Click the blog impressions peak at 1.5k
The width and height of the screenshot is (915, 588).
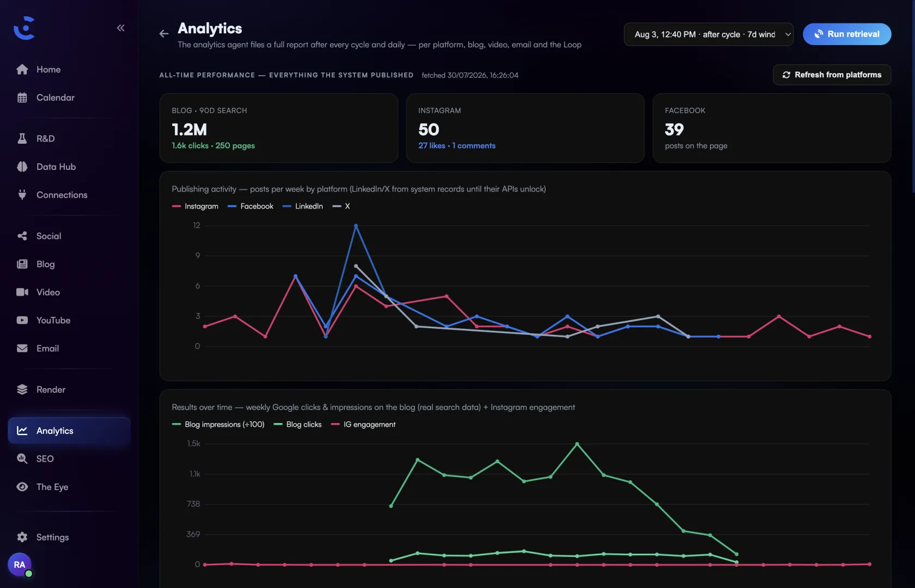tap(577, 444)
